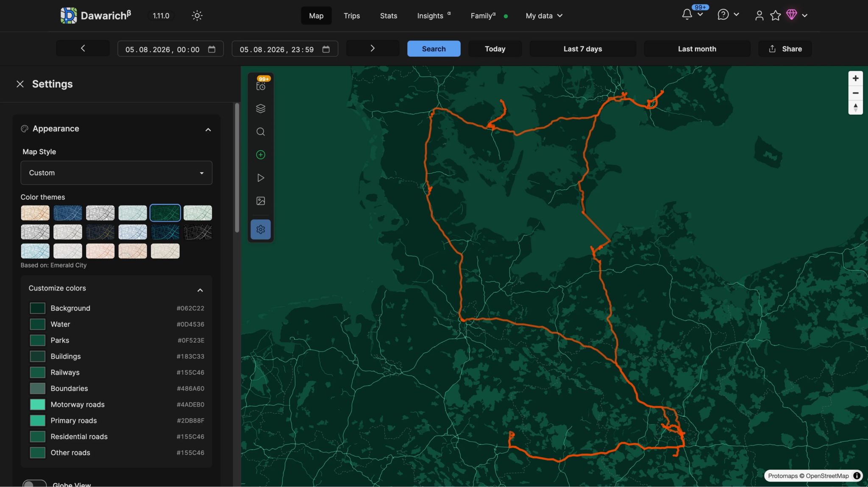Click the version 1.11.0 badge
The height and width of the screenshot is (487, 868).
point(161,16)
